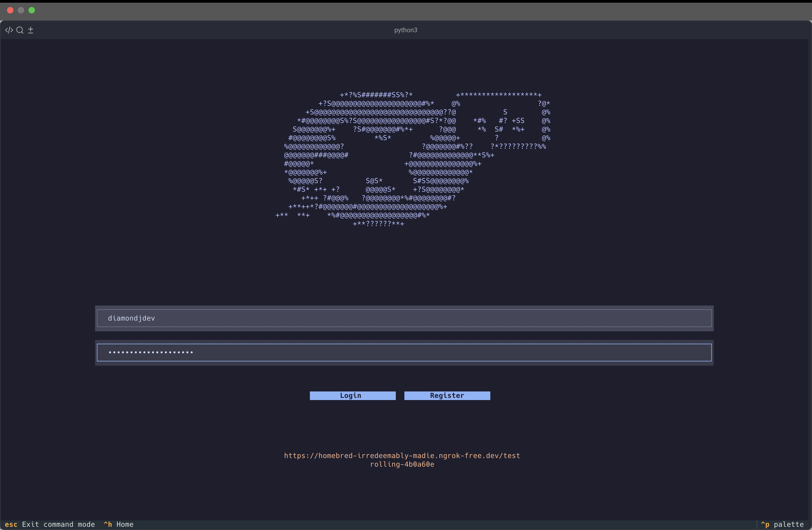
Task: Focus the username field containing diamondjdev
Action: click(404, 318)
